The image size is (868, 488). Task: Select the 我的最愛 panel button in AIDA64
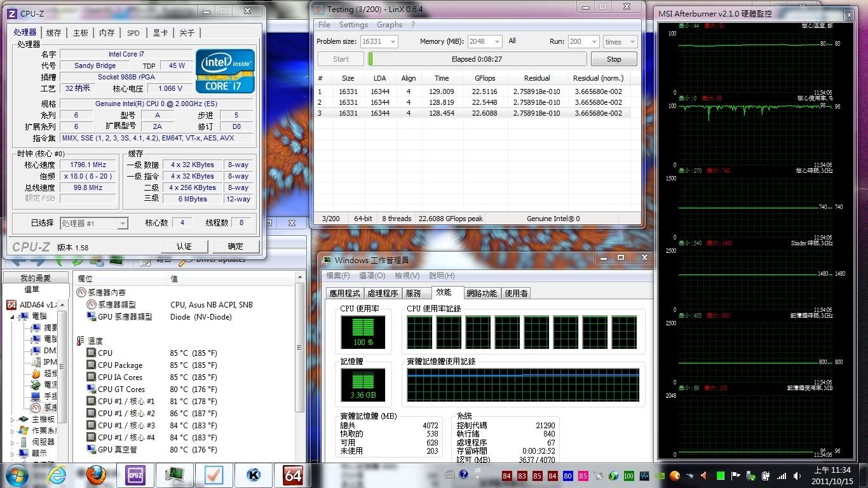click(36, 278)
